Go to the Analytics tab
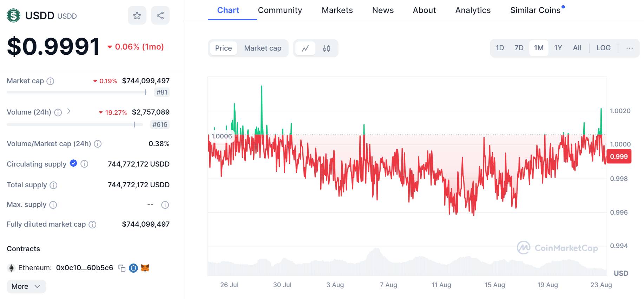 (x=473, y=10)
